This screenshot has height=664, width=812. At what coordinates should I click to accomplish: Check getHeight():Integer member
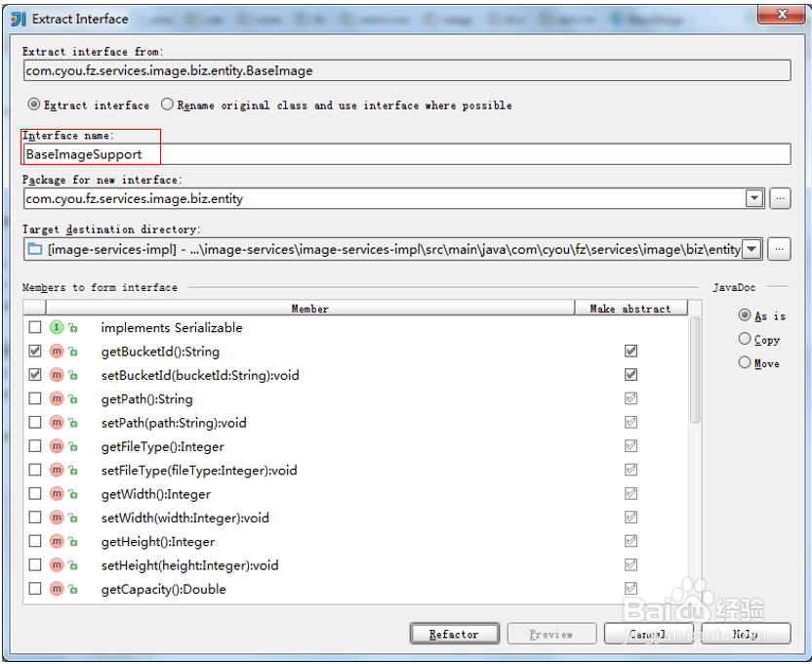[x=35, y=541]
